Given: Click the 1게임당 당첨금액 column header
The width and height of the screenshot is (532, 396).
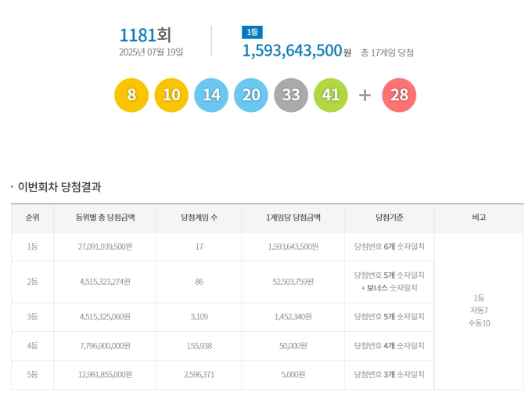Looking at the screenshot, I should point(293,217).
